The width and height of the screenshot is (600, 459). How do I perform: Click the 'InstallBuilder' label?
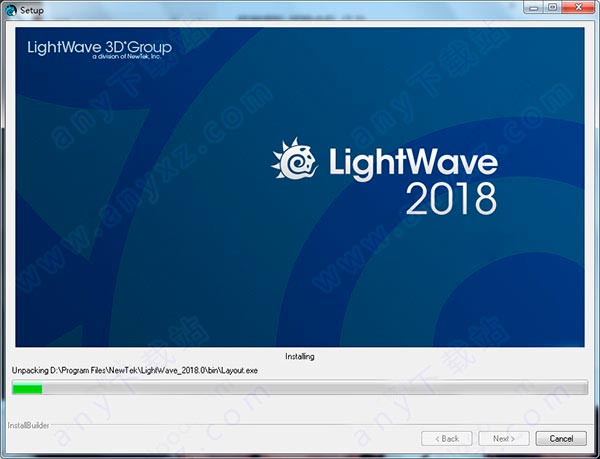(29, 425)
